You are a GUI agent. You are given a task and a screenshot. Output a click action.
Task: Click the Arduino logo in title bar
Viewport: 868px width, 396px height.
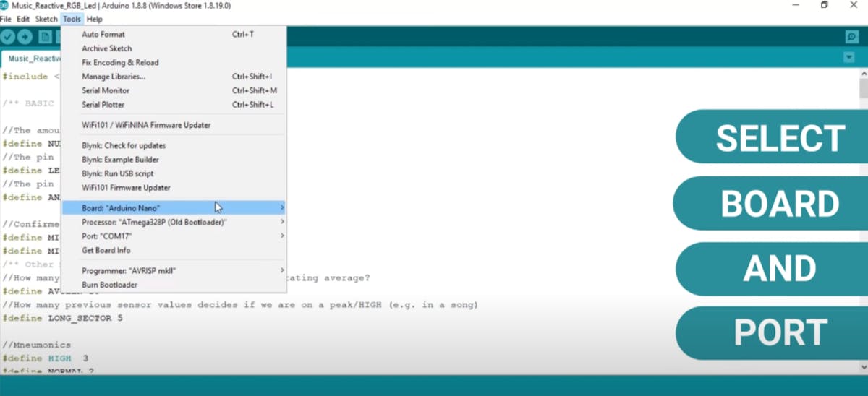(x=4, y=5)
